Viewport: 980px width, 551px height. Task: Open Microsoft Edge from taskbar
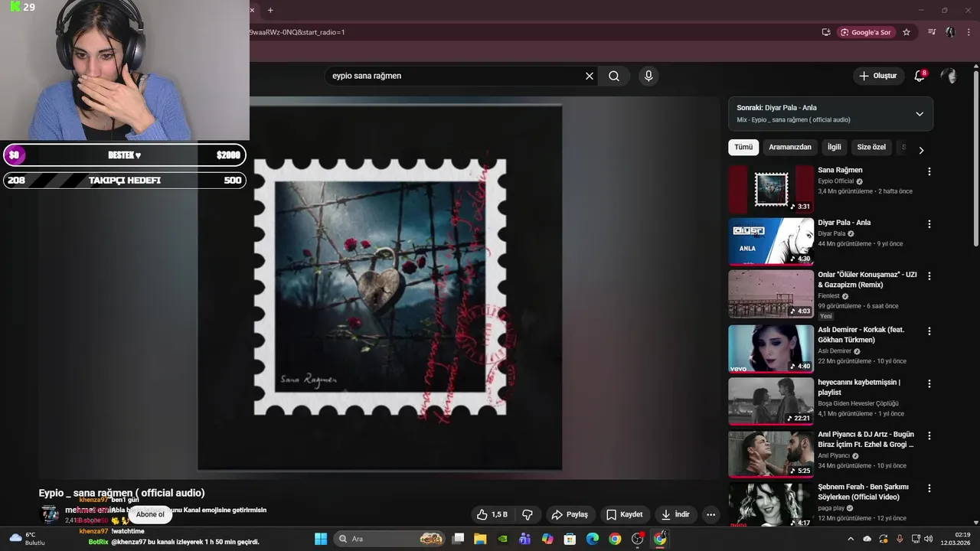click(593, 539)
